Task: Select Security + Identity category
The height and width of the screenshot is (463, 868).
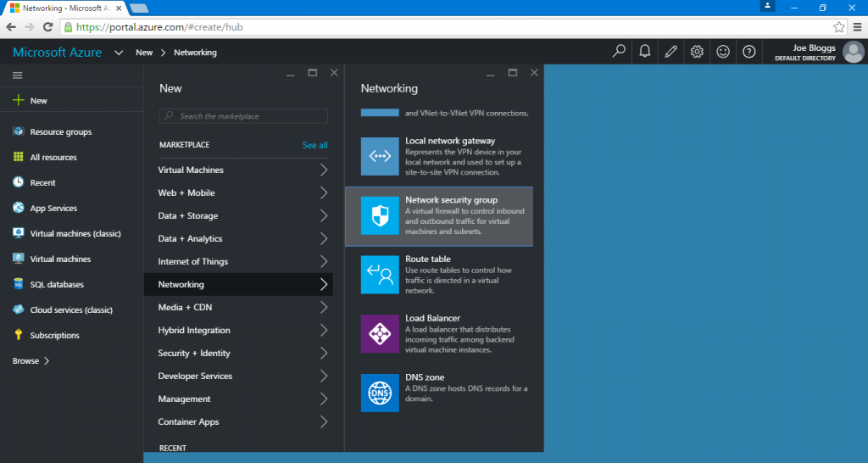Action: click(x=238, y=353)
